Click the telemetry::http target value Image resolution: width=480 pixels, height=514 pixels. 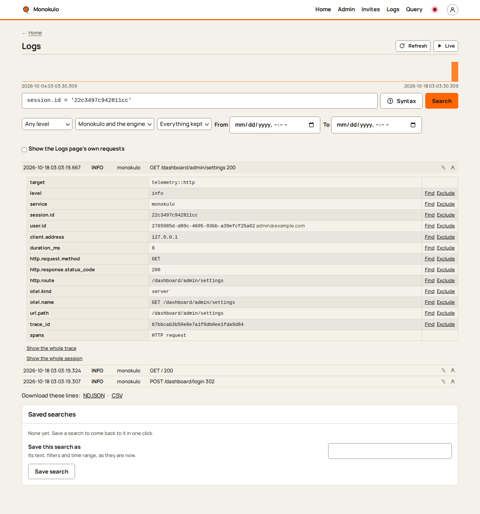pyautogui.click(x=173, y=182)
